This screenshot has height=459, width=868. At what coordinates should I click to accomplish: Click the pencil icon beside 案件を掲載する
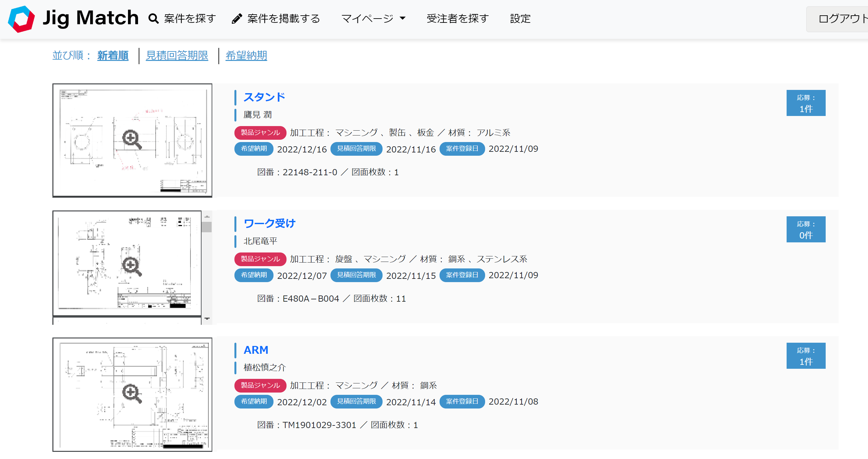coord(237,19)
